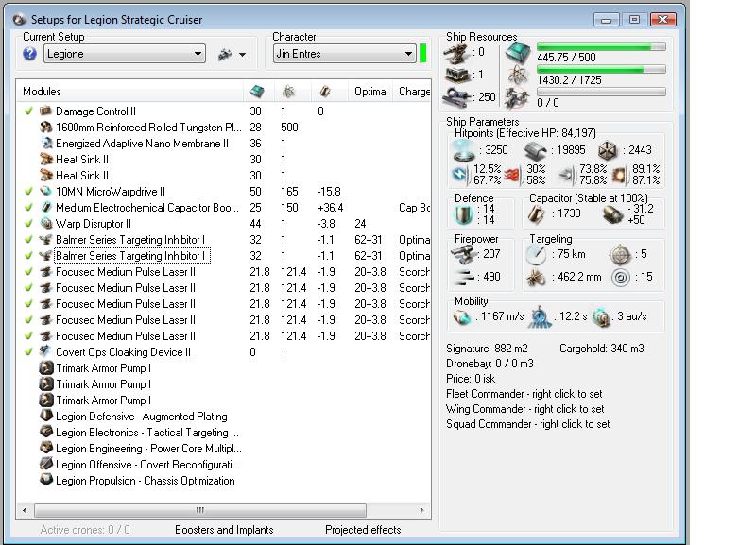Click the Medium Electrochemical Capacitor Booster icon
This screenshot has width=756, height=545.
tap(45, 207)
